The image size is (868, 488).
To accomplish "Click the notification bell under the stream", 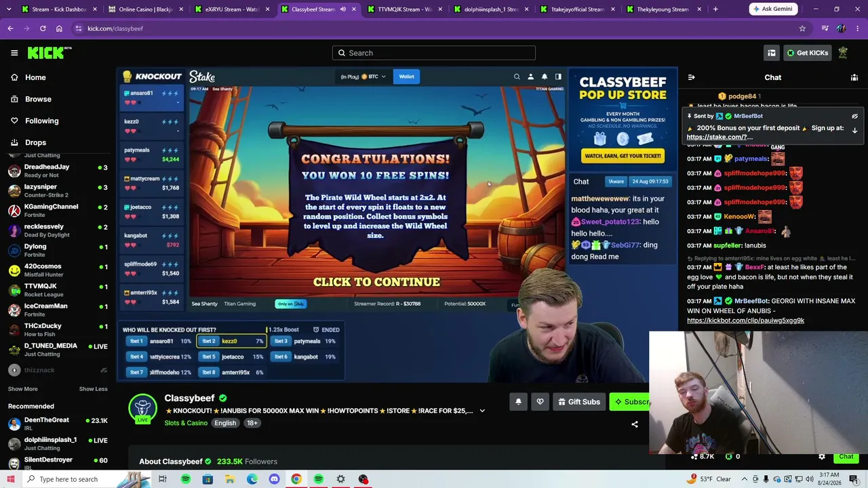I will coord(518,402).
